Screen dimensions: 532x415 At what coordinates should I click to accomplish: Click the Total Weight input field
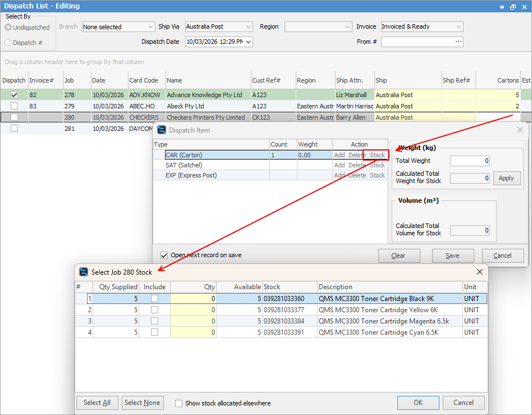pyautogui.click(x=470, y=161)
